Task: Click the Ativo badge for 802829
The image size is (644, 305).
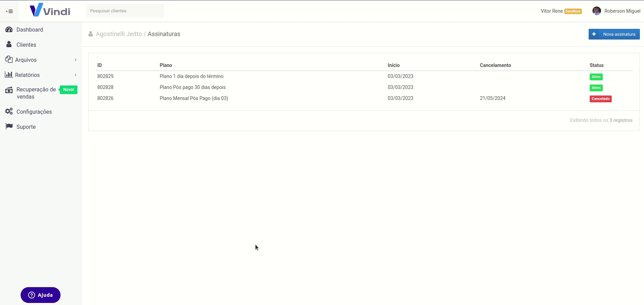Action: pos(596,77)
